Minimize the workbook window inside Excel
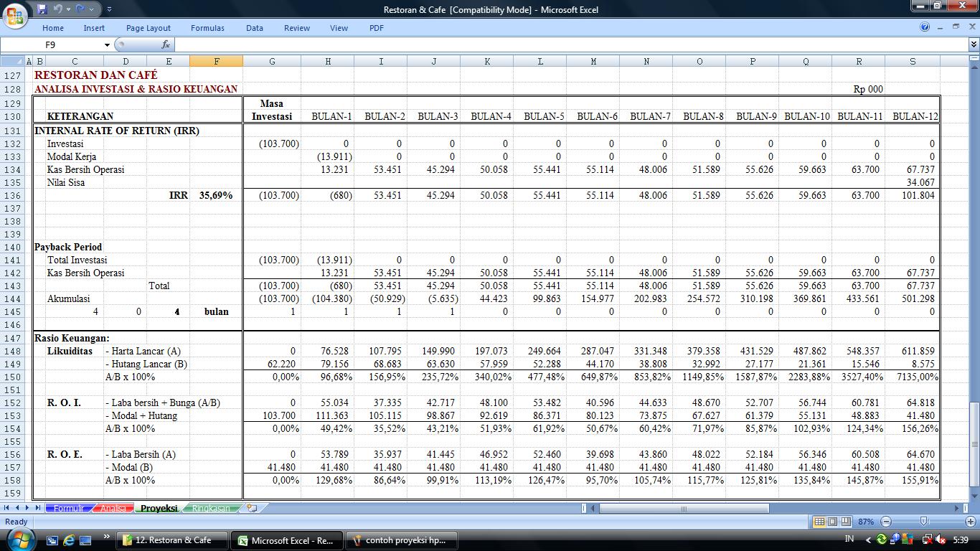This screenshot has width=980, height=551. coord(941,27)
